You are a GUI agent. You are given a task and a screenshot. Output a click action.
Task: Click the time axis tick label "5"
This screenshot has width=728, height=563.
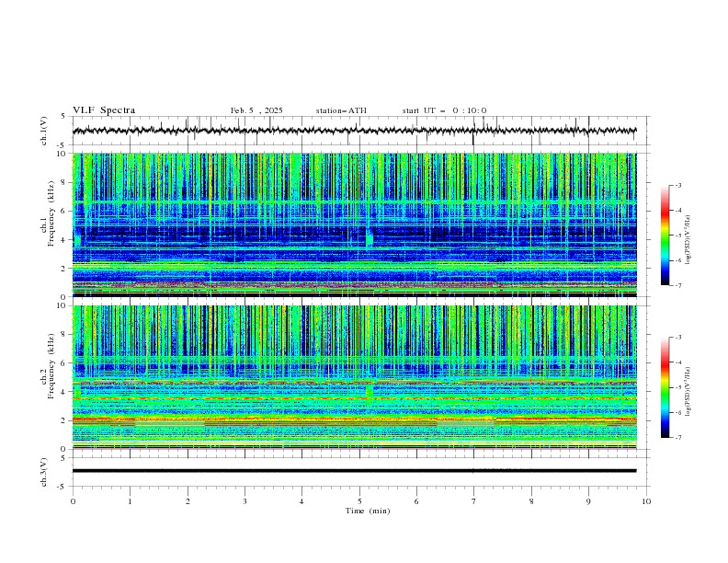coord(359,501)
